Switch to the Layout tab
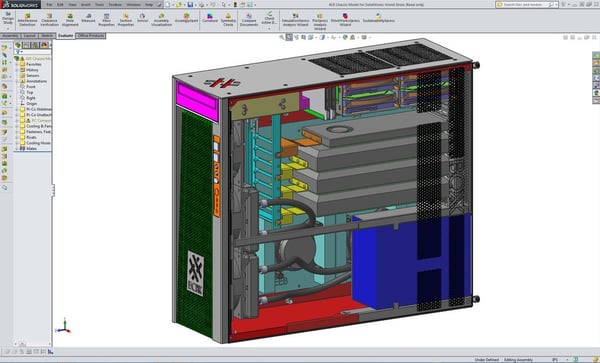 (x=29, y=36)
